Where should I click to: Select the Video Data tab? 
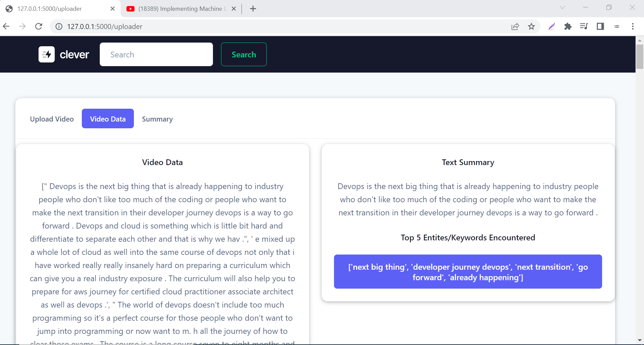[x=108, y=118]
